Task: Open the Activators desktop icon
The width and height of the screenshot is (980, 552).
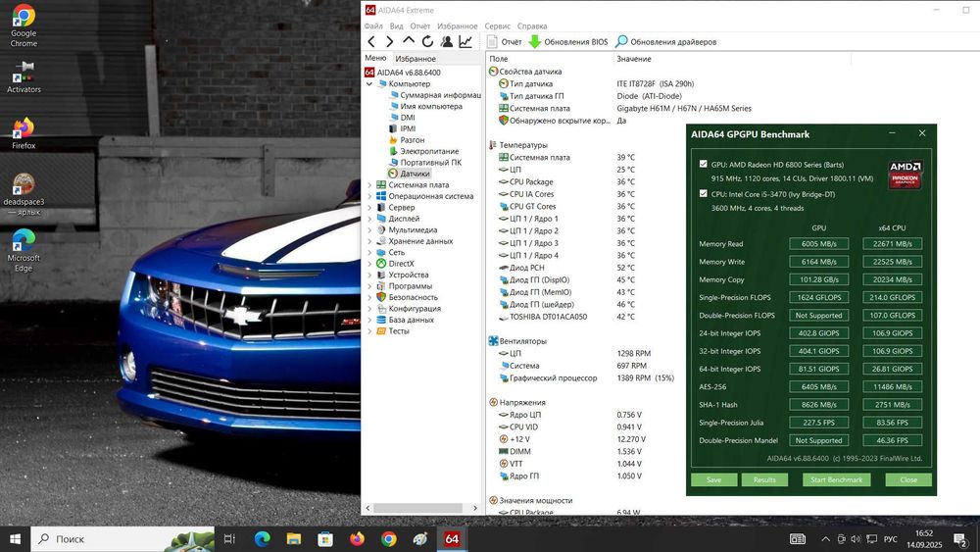Action: point(24,76)
